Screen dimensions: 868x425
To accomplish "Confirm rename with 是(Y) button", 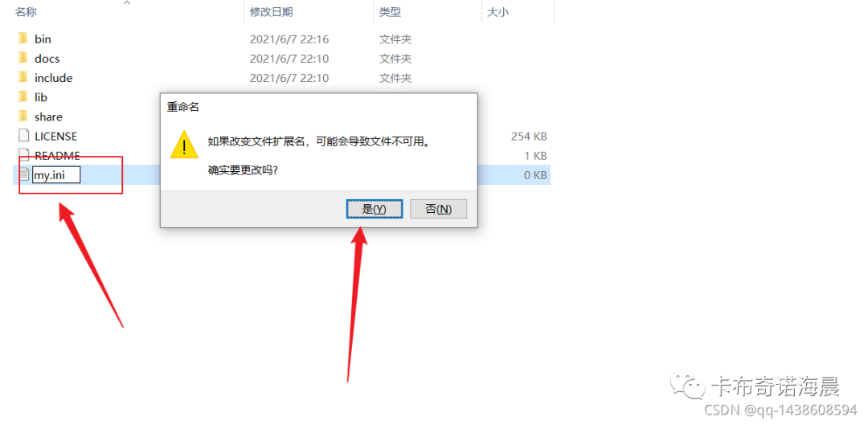I will point(374,209).
